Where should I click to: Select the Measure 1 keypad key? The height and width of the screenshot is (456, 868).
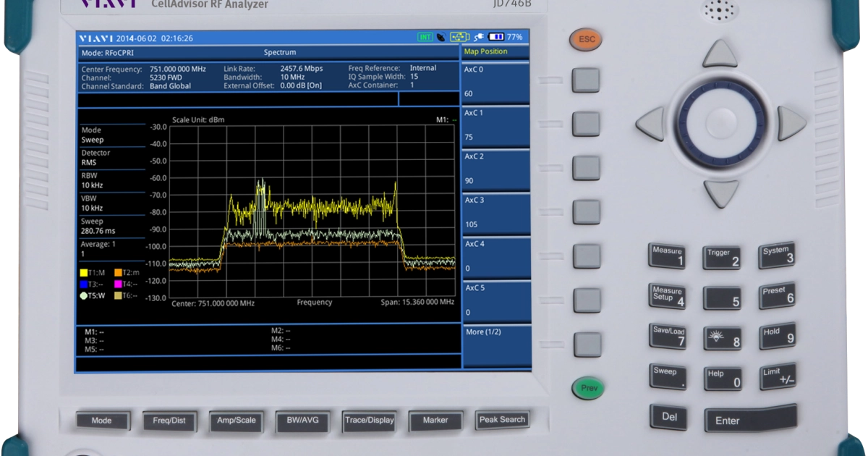pos(667,256)
